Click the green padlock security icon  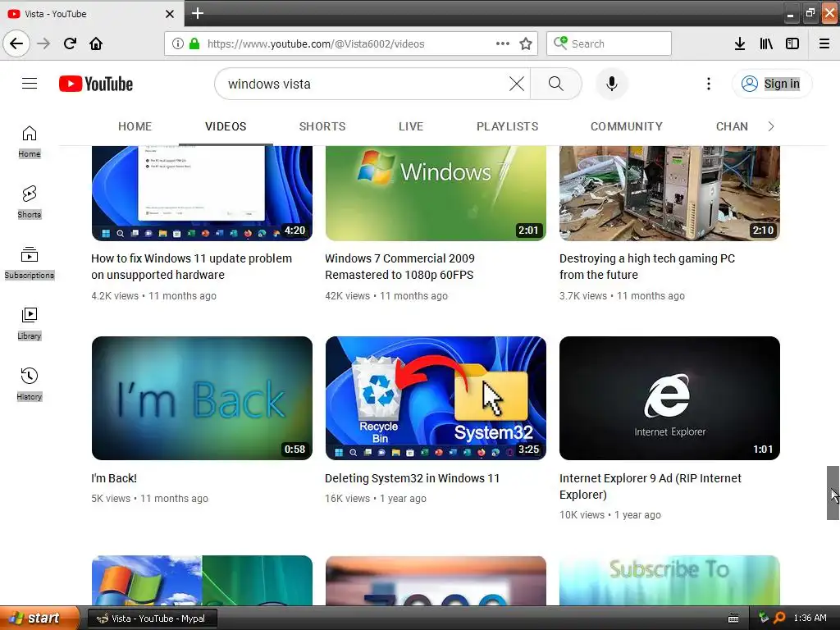pos(194,43)
